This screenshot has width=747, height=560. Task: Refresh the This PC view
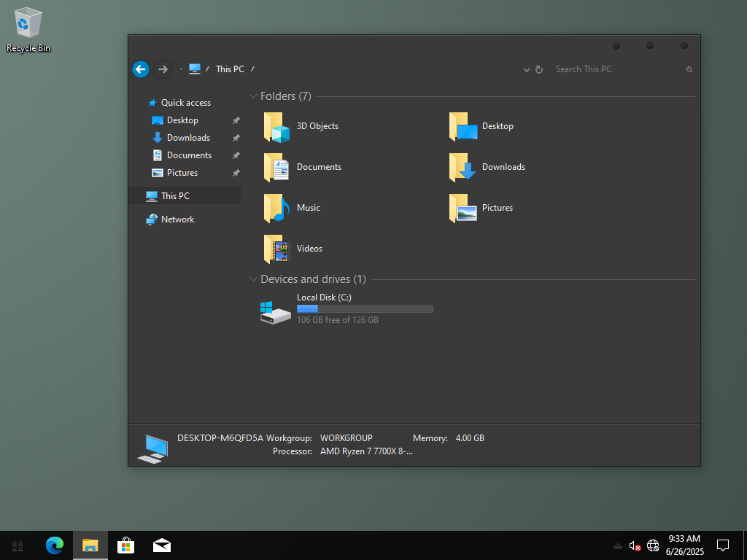point(539,69)
